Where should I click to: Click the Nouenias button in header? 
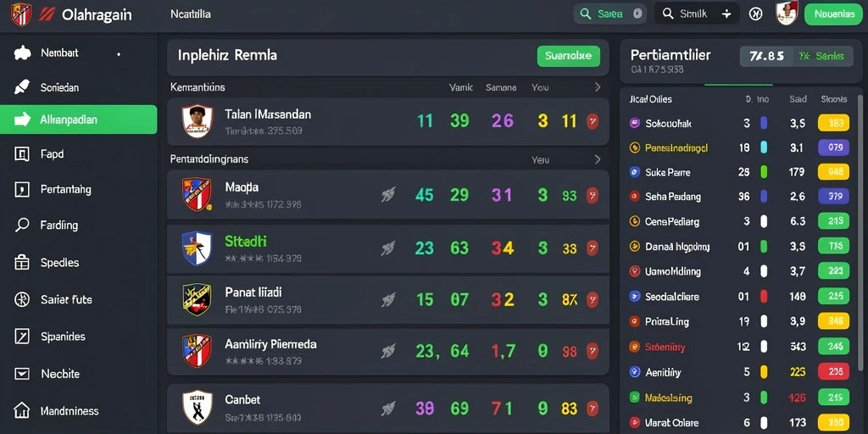834,14
